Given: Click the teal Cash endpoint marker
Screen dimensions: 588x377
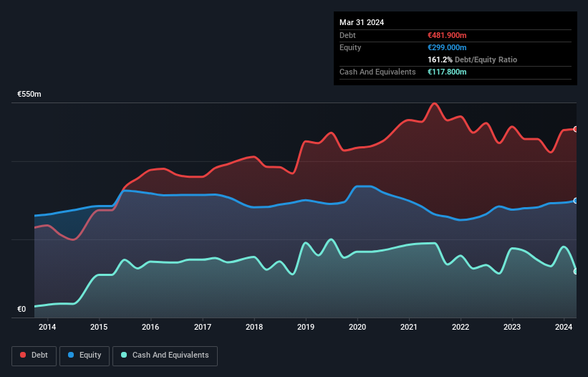Looking at the screenshot, I should [576, 271].
